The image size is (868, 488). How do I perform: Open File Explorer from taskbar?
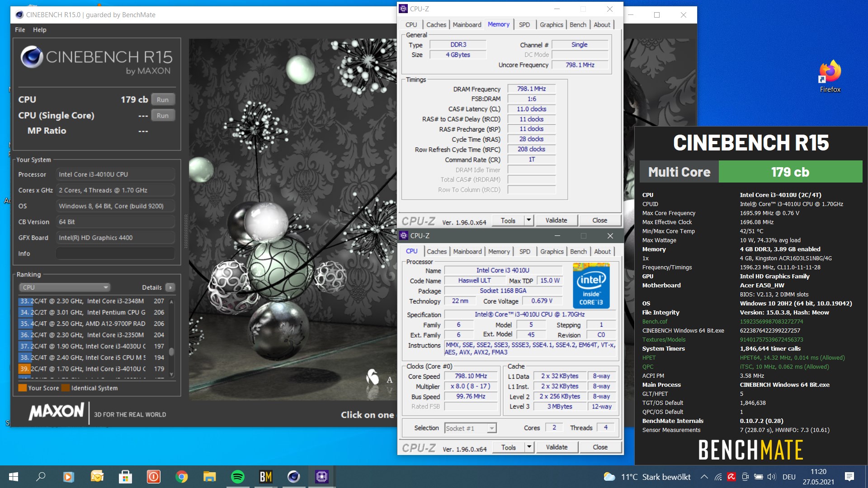coord(210,477)
